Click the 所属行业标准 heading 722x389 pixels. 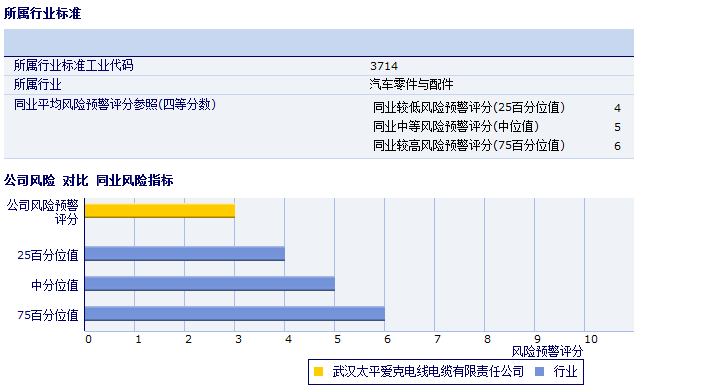point(42,13)
